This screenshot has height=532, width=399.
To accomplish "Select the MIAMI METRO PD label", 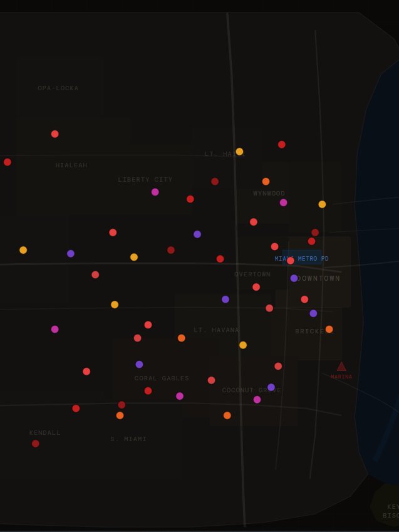I will [302, 259].
